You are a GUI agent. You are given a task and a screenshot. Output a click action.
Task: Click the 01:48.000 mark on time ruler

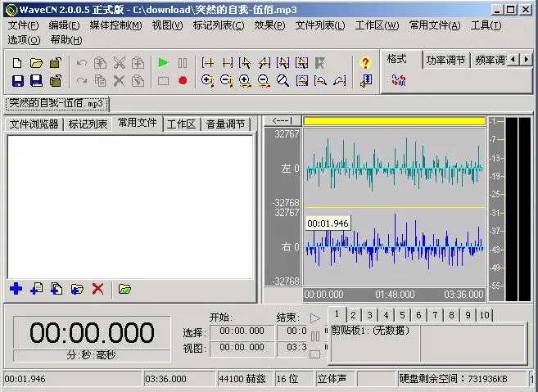click(x=395, y=295)
